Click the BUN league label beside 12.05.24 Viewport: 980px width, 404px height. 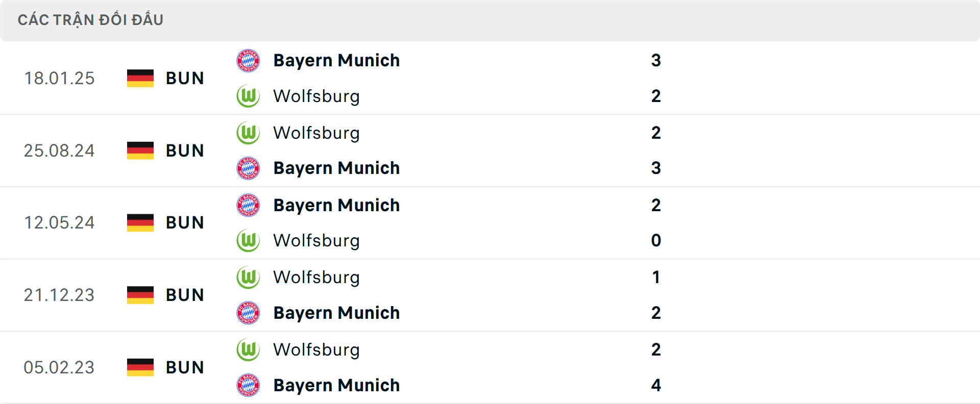pyautogui.click(x=185, y=222)
